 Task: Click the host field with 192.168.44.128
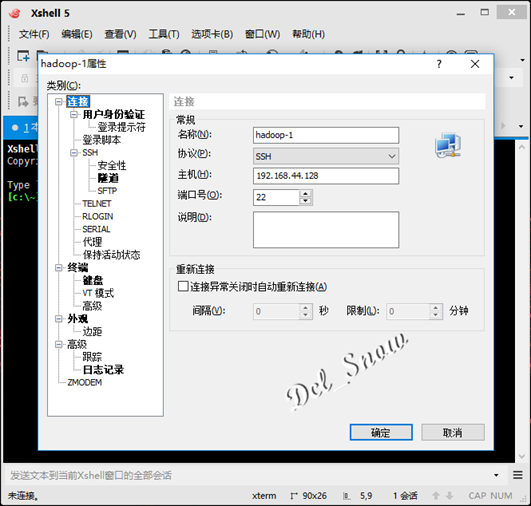tap(326, 176)
